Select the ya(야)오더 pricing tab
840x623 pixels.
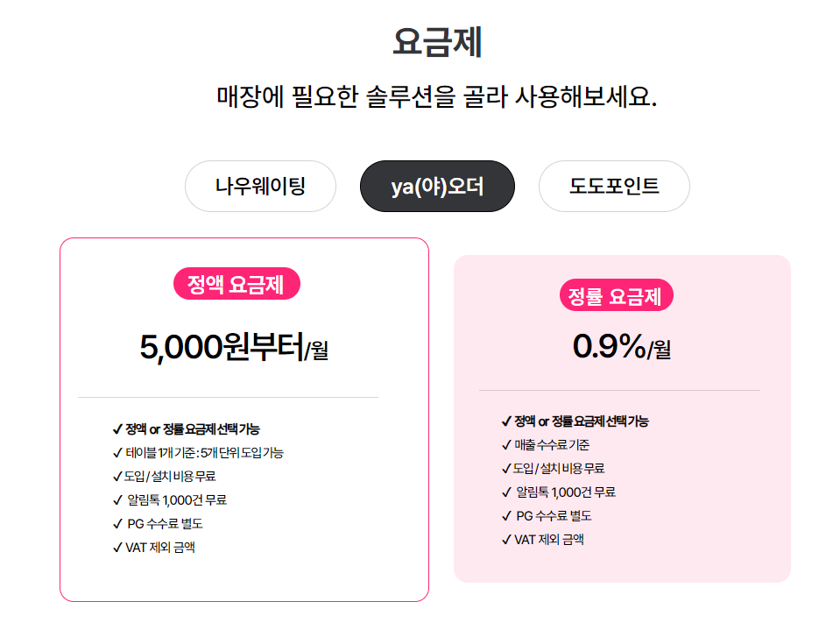437,187
